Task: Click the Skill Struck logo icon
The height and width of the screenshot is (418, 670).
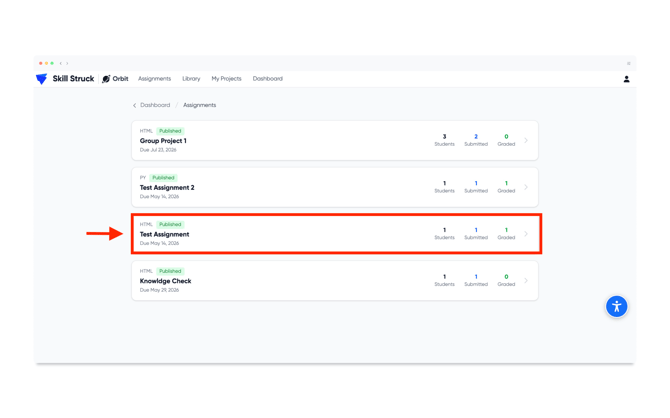Action: [41, 79]
